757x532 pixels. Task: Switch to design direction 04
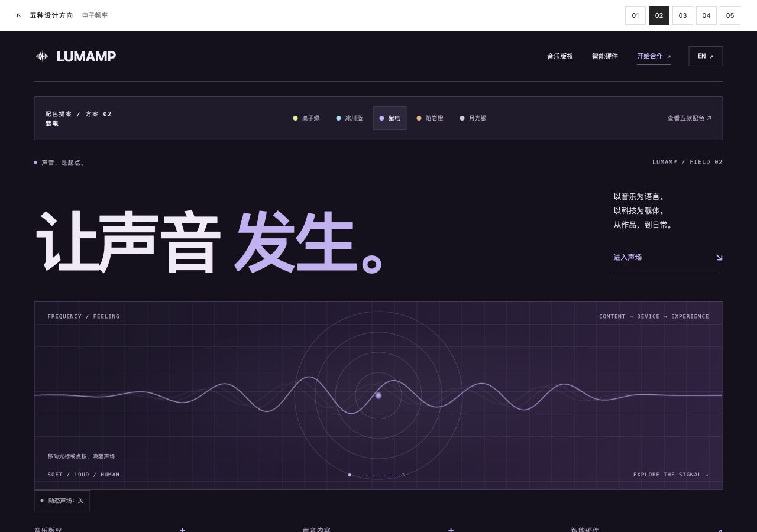[x=706, y=15]
